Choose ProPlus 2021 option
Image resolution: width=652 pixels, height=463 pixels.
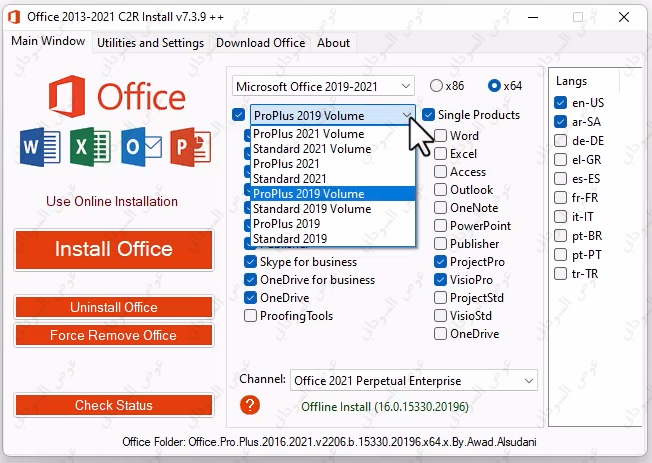[x=333, y=164]
